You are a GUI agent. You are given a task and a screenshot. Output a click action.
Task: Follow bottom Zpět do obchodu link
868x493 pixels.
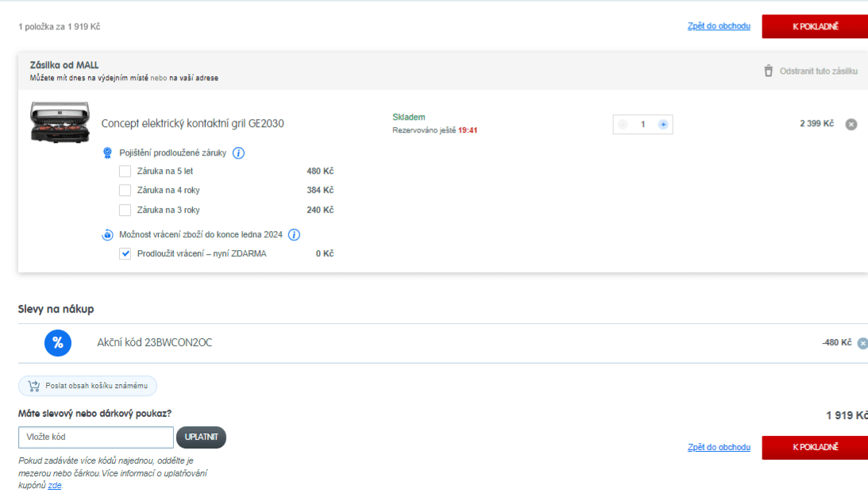coord(719,447)
